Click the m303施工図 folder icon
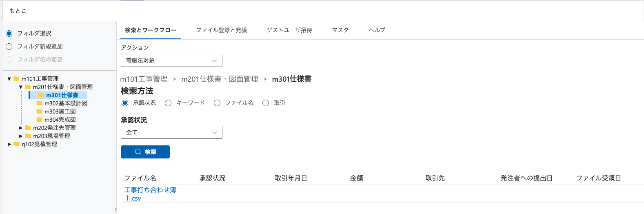Screen dimensions: 644x214 click(40, 111)
